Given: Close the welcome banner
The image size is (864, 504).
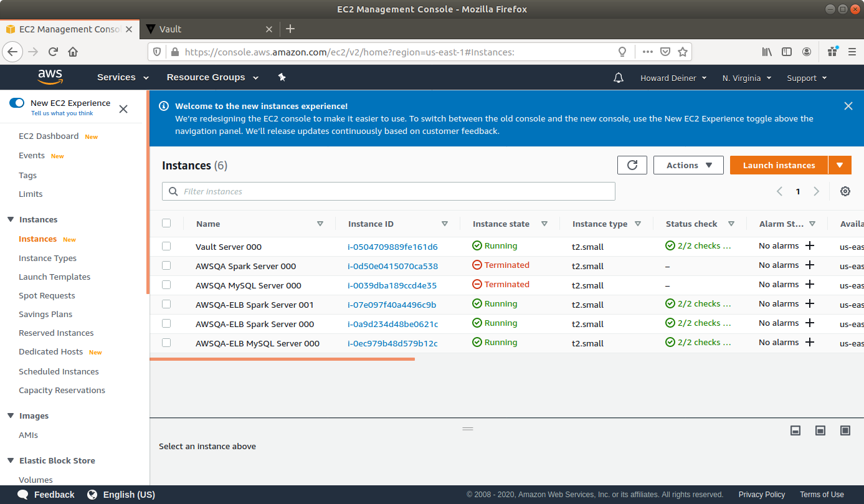Looking at the screenshot, I should (848, 106).
